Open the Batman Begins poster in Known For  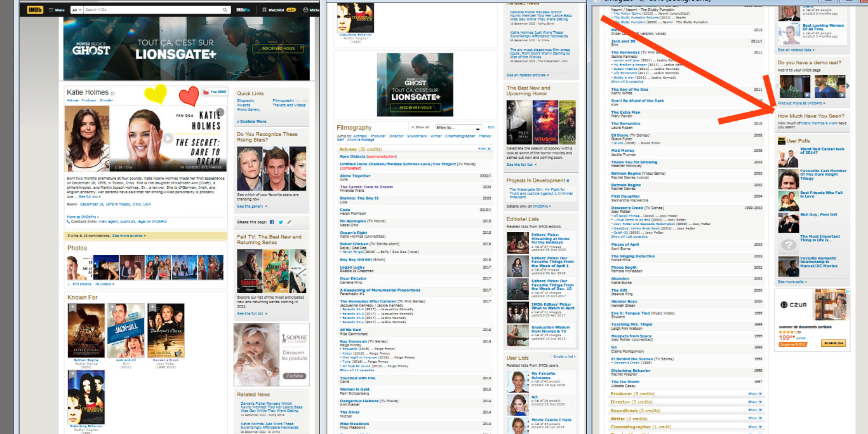(x=86, y=330)
